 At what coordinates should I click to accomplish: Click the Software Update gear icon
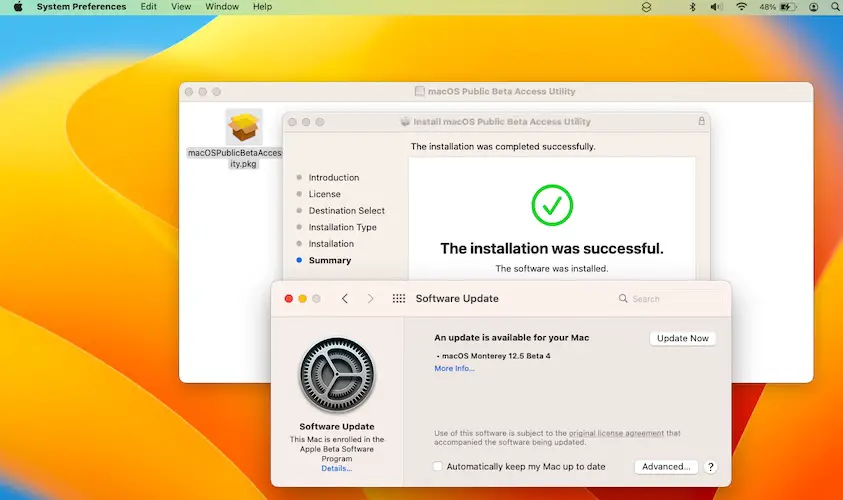click(x=336, y=374)
